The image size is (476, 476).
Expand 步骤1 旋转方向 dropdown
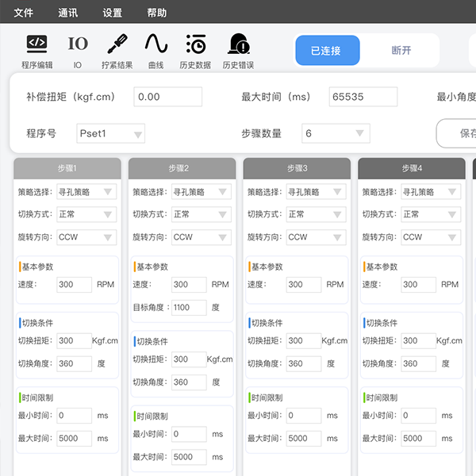click(x=86, y=237)
